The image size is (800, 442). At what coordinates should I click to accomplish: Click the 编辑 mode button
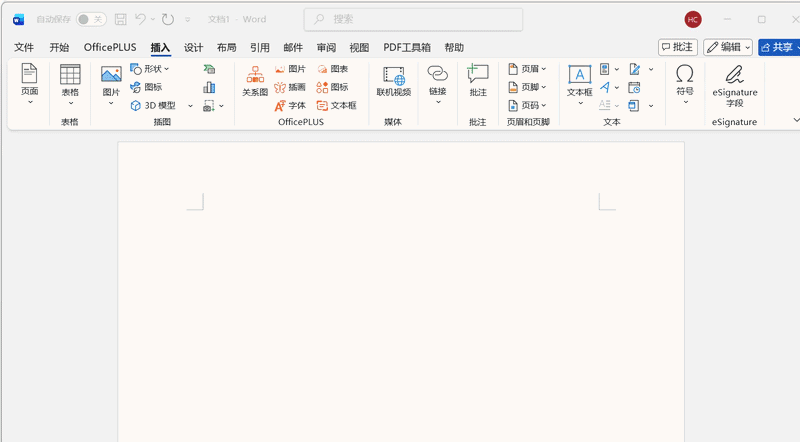point(727,47)
